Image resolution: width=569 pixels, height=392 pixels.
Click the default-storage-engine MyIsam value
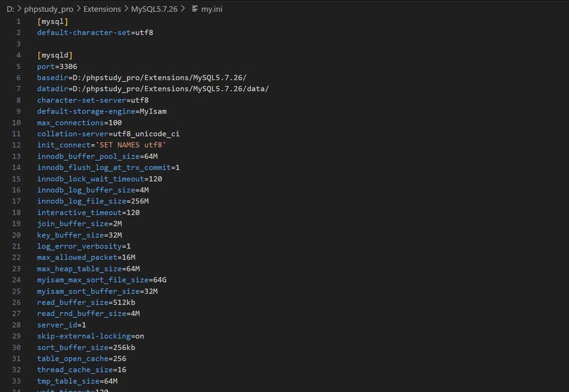(x=153, y=111)
